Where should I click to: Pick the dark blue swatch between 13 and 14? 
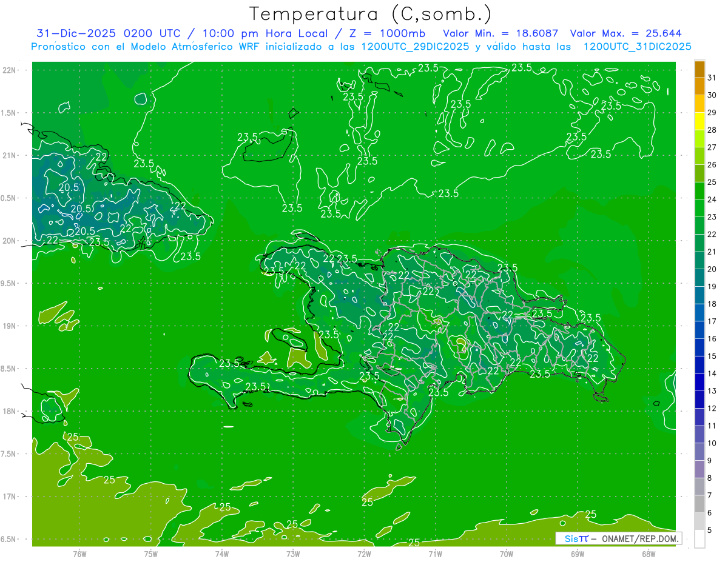tap(699, 383)
